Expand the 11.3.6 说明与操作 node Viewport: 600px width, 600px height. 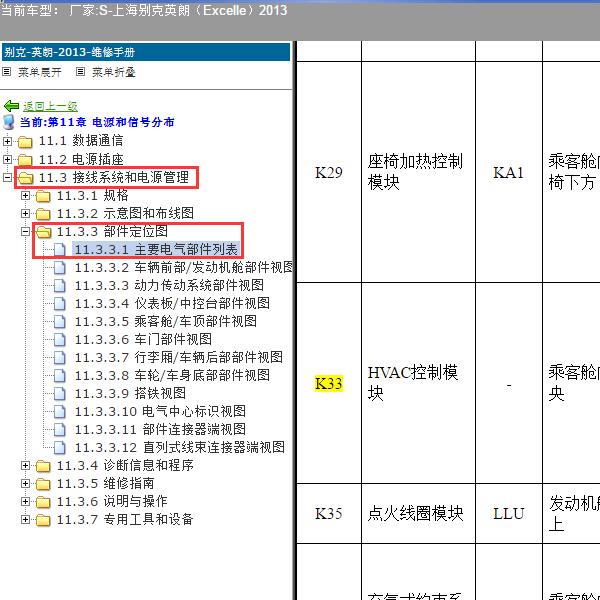pos(25,501)
